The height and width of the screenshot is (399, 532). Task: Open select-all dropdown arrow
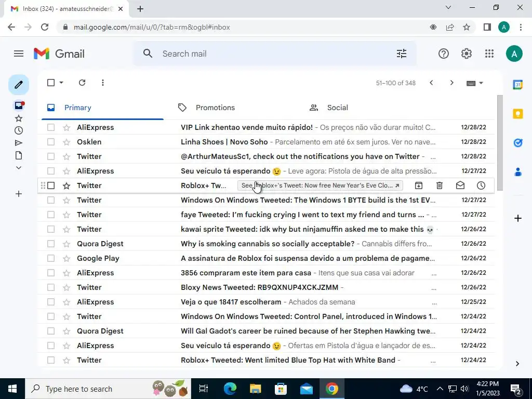(x=61, y=83)
